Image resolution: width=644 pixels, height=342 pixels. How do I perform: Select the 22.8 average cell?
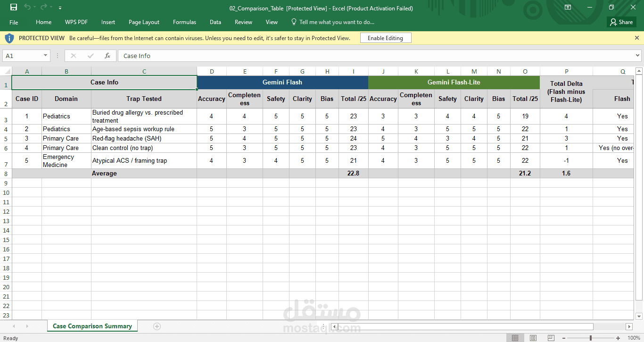tap(354, 174)
